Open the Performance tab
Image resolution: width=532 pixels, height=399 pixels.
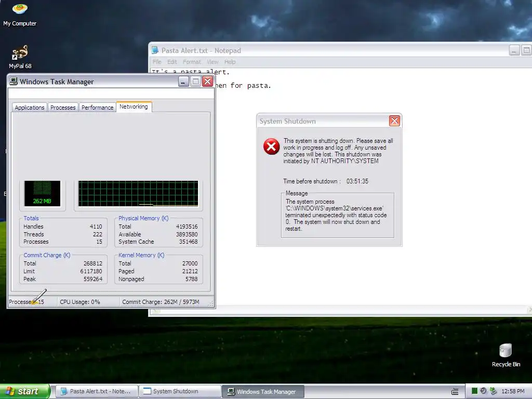[x=97, y=108]
